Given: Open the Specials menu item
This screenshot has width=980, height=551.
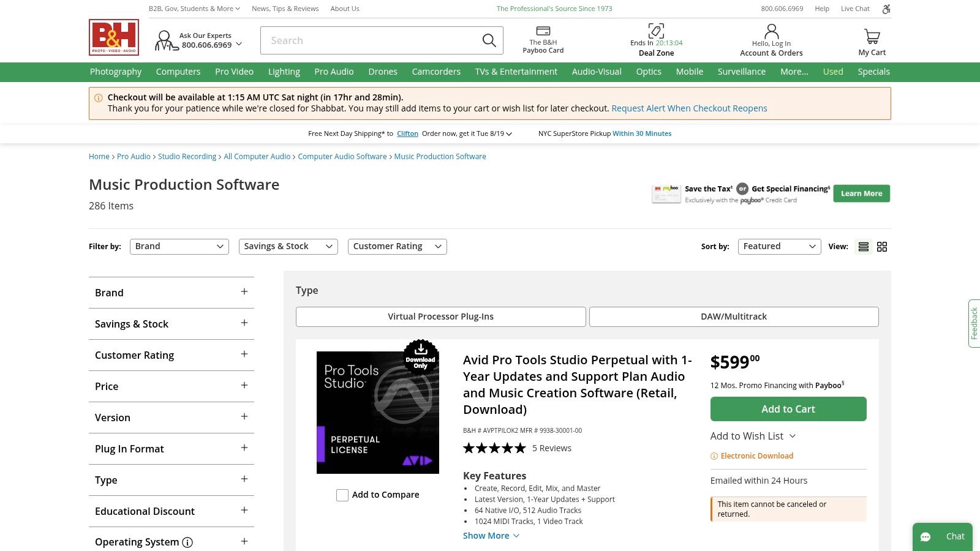Looking at the screenshot, I should click(x=874, y=72).
